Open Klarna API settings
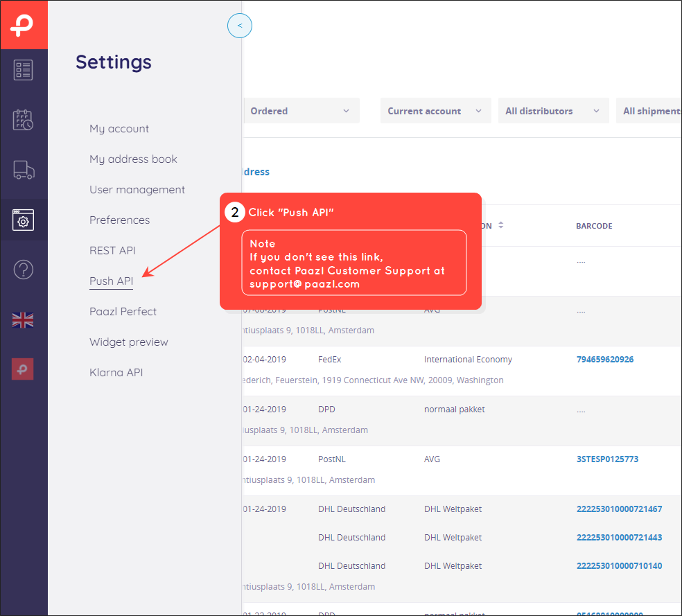The image size is (682, 616). click(x=116, y=373)
